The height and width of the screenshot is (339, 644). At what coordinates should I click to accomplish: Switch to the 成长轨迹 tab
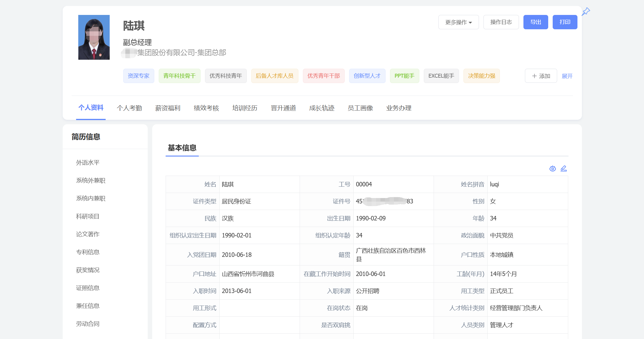tap(322, 108)
